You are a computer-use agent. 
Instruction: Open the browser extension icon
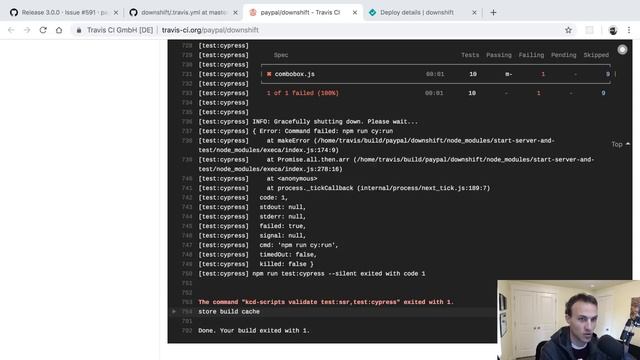[589, 30]
